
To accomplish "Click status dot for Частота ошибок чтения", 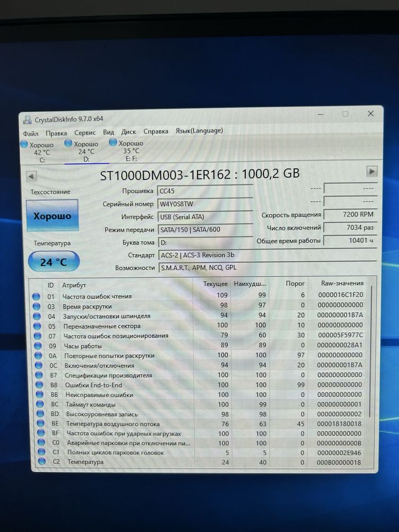I will point(36,296).
